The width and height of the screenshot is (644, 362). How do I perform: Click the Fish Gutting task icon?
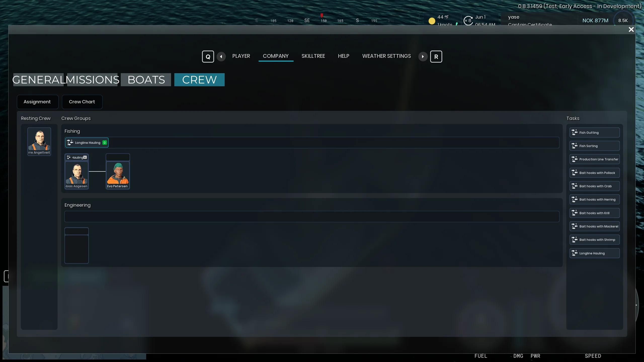(x=575, y=132)
